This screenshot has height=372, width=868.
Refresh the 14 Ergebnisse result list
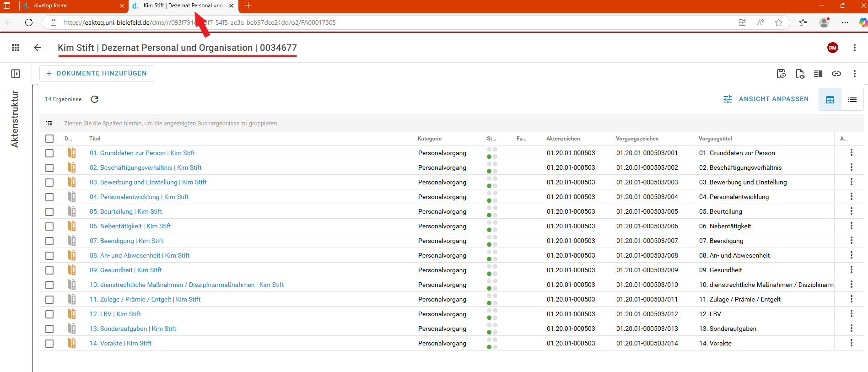[95, 99]
